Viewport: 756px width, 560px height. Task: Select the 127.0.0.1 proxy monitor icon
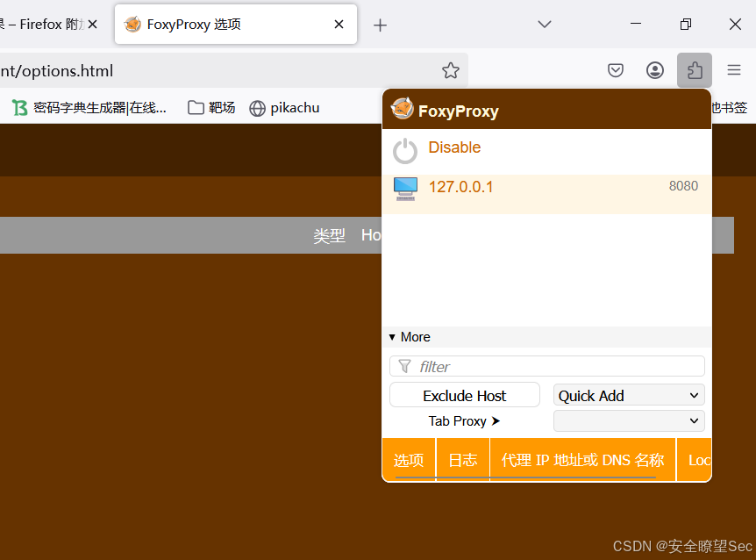(405, 189)
